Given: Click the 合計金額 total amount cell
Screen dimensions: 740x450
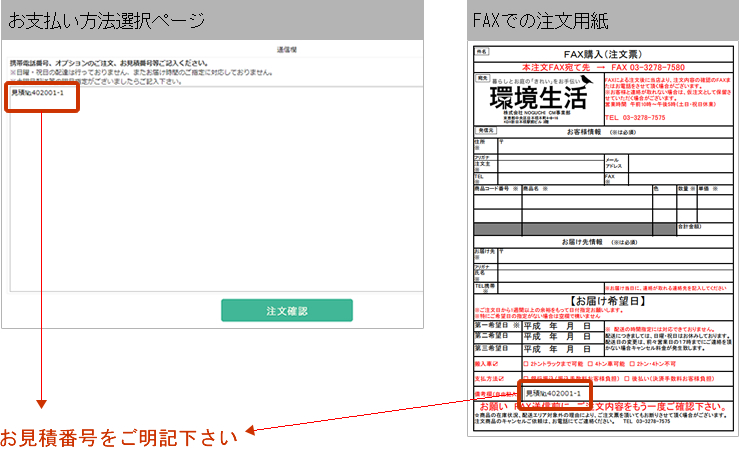Looking at the screenshot, I should pos(702,227).
